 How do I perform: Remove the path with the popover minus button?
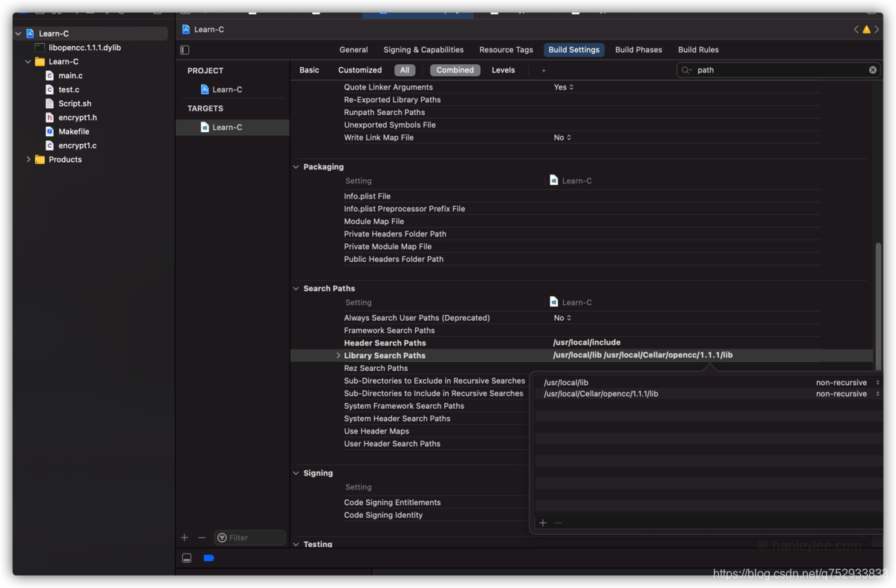(x=558, y=523)
